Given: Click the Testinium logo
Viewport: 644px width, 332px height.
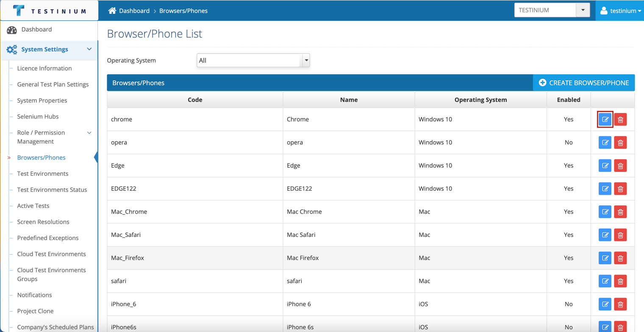Looking at the screenshot, I should (x=50, y=11).
